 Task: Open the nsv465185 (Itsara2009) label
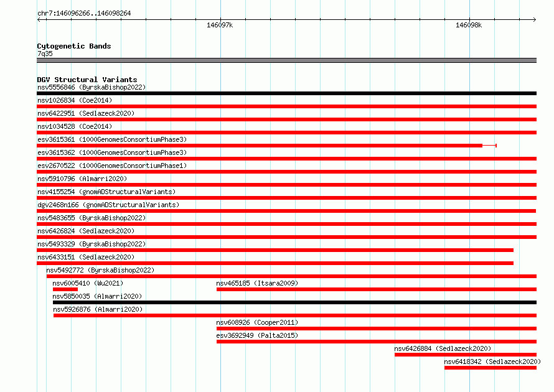click(x=257, y=283)
